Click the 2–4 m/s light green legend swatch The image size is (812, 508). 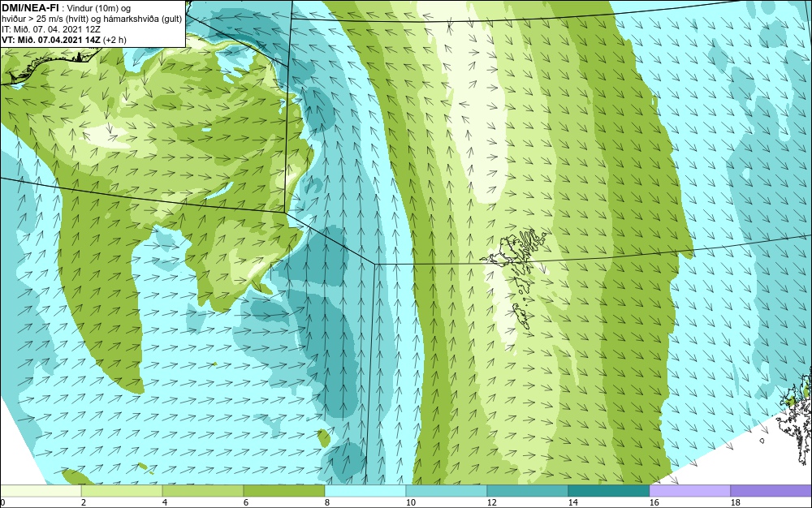[x=122, y=491]
